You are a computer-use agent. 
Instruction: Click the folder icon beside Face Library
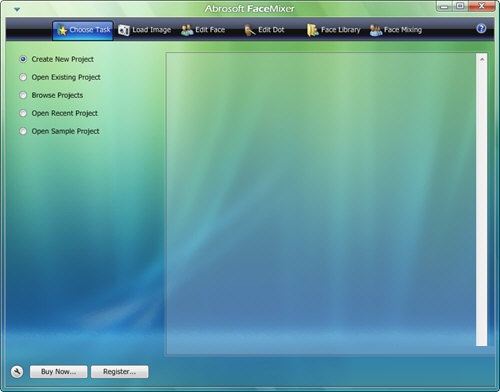pos(313,30)
